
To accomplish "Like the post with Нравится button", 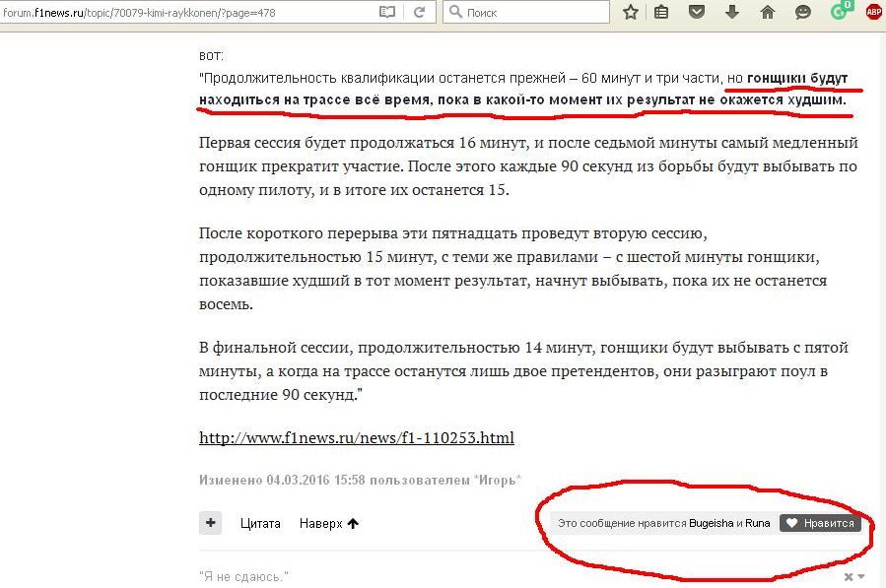I will (x=820, y=523).
